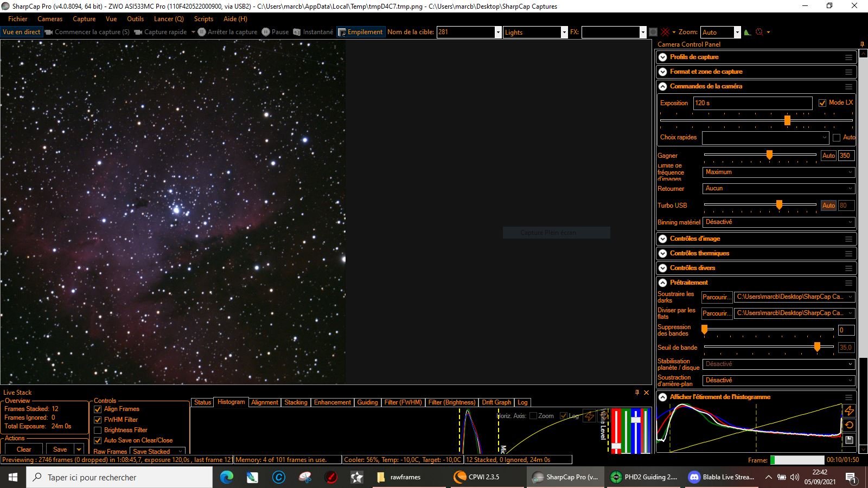Click the Save button in Live Stack Actions

click(x=60, y=449)
